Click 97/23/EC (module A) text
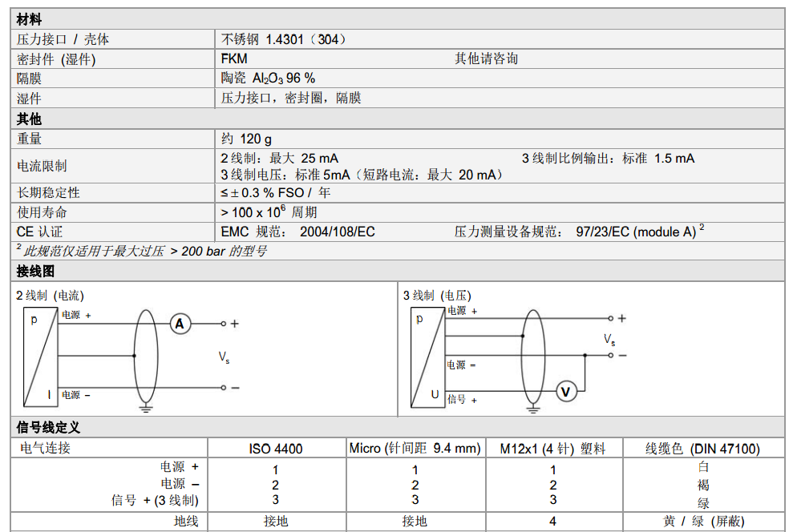The image size is (793, 532). coord(636,232)
